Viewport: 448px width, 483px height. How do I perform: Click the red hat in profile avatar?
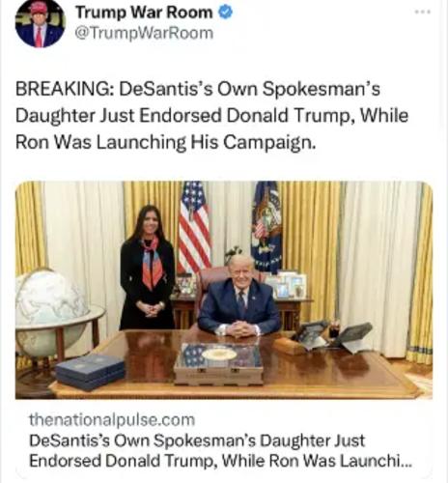[39, 8]
